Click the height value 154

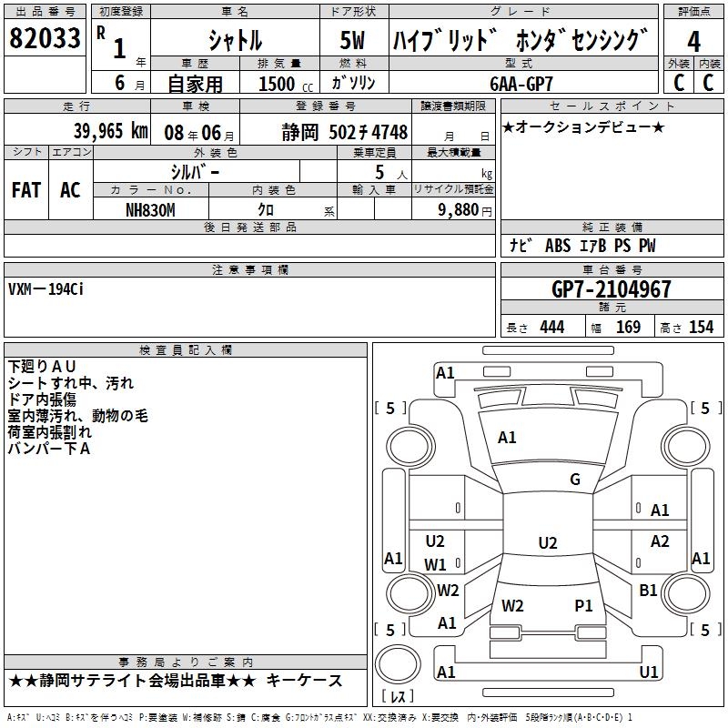tap(701, 328)
